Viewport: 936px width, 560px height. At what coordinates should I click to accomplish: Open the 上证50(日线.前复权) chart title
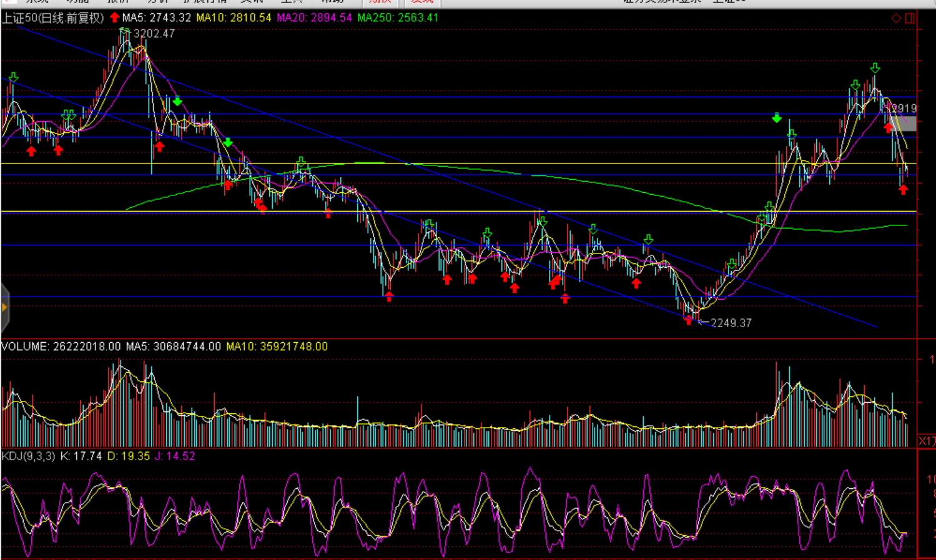pos(53,18)
